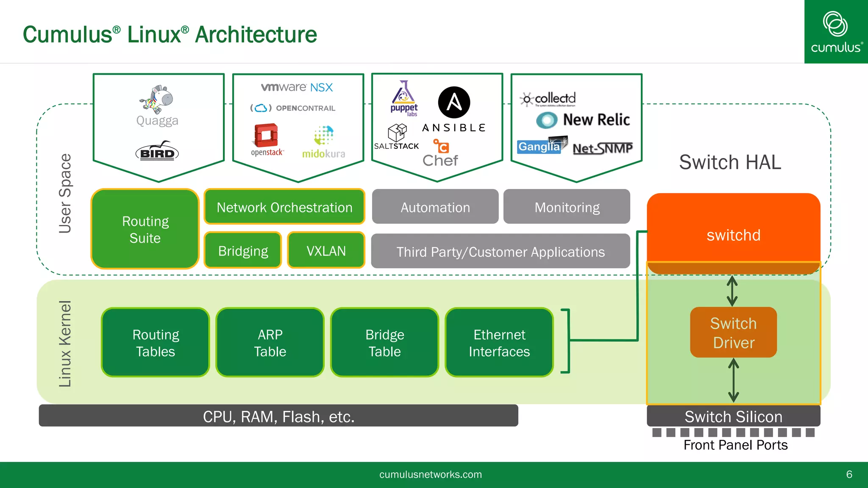Click the Cumulus logo in the top corner

836,32
